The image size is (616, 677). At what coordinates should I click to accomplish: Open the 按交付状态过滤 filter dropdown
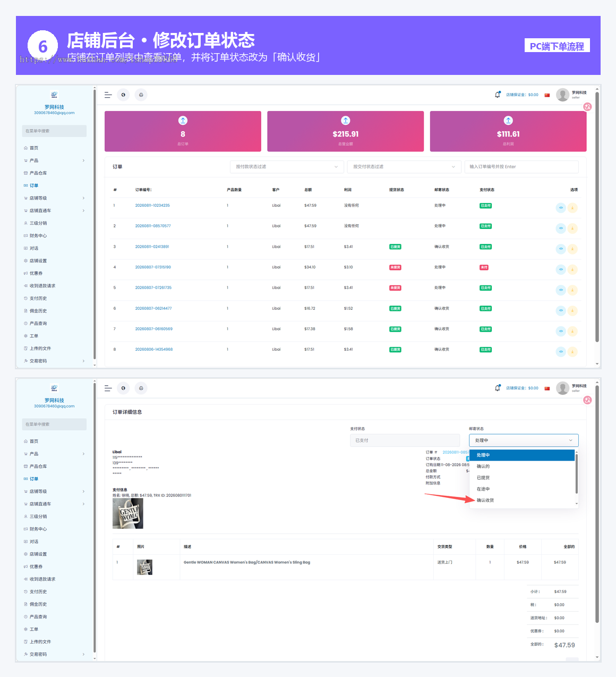click(404, 167)
